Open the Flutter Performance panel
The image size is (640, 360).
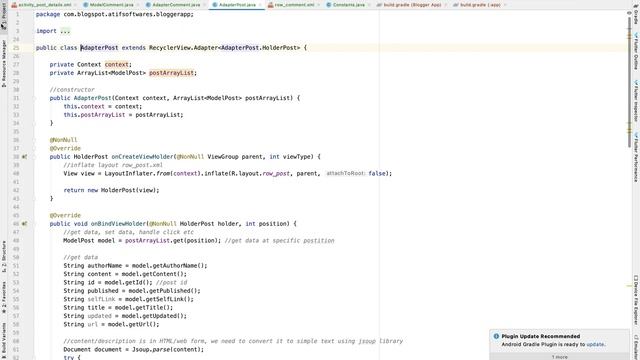point(636,157)
